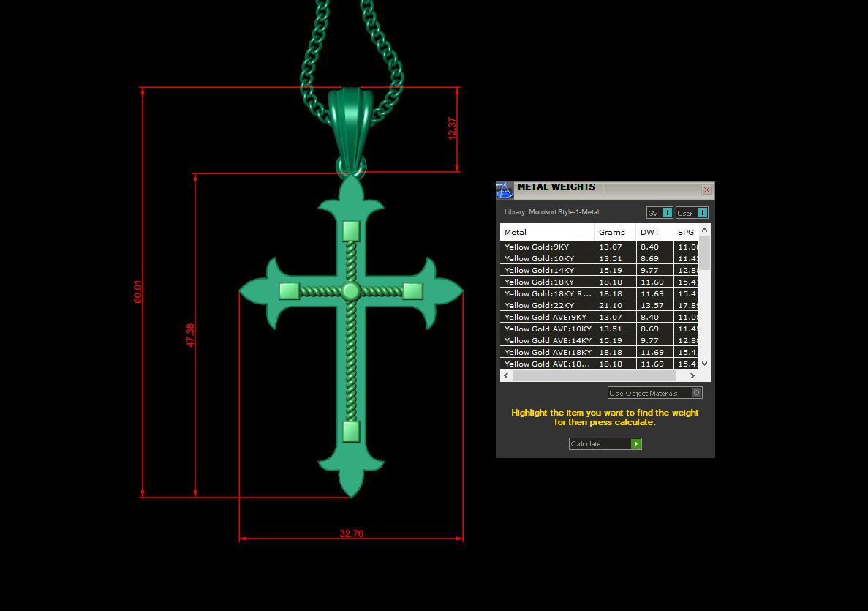Select the Yellow Gold AVE:9KY row
The image size is (868, 611).
tap(600, 317)
